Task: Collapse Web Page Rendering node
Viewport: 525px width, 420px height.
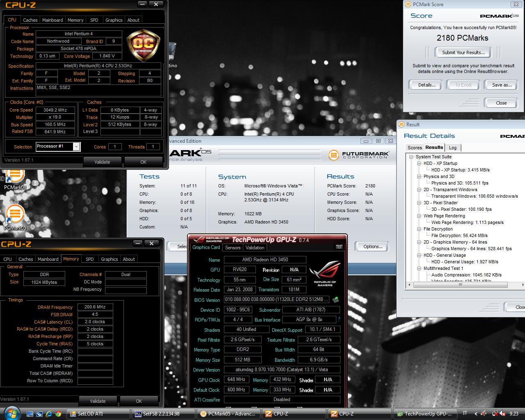Action: point(419,216)
